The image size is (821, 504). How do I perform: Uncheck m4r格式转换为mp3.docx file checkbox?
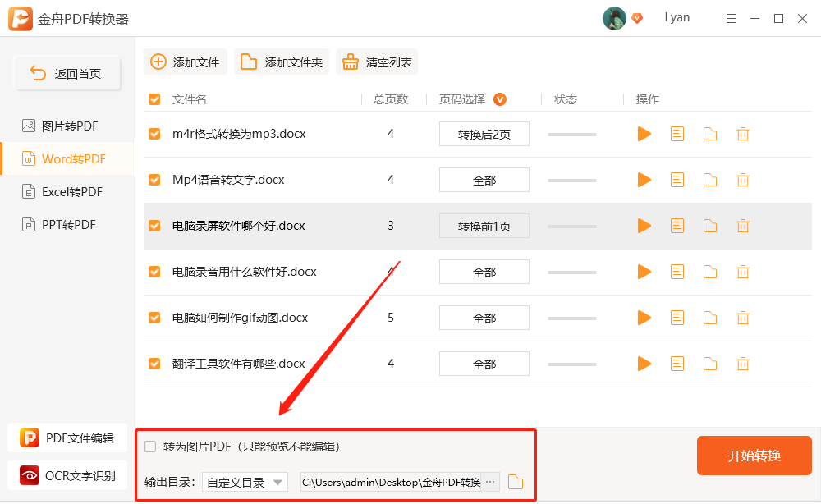pyautogui.click(x=154, y=134)
